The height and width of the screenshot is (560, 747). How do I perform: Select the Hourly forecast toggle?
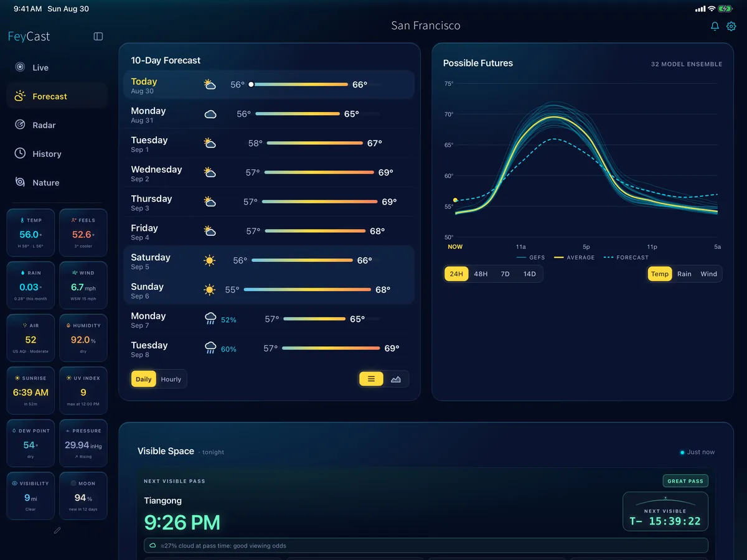[x=171, y=379]
